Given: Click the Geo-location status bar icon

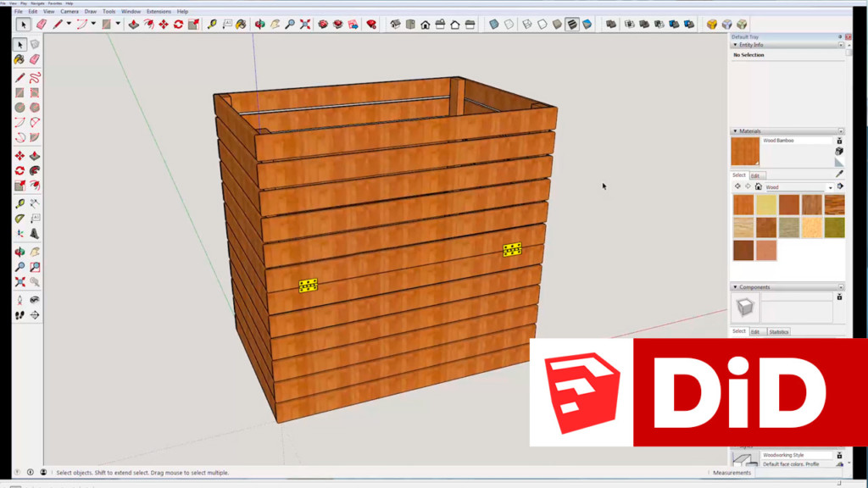Looking at the screenshot, I should click(18, 473).
